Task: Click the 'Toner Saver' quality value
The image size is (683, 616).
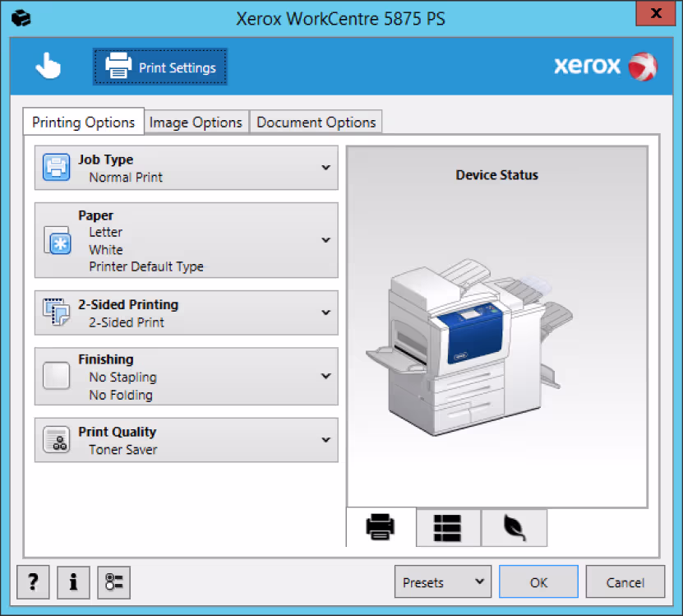Action: point(122,450)
